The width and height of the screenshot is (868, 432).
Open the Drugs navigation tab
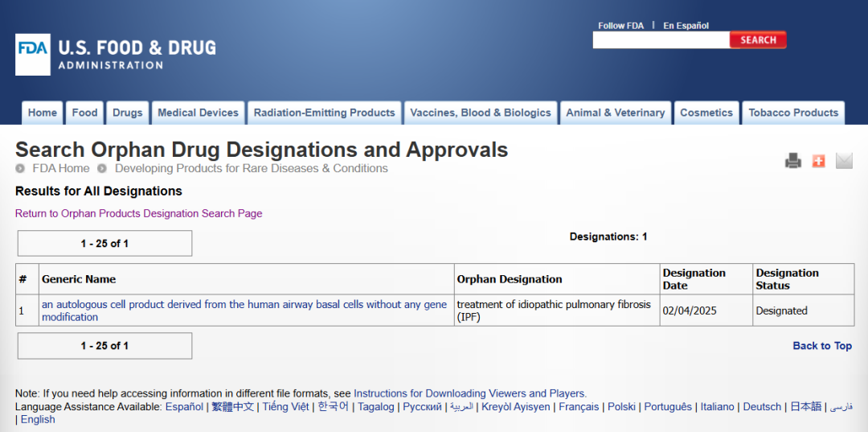pyautogui.click(x=127, y=113)
